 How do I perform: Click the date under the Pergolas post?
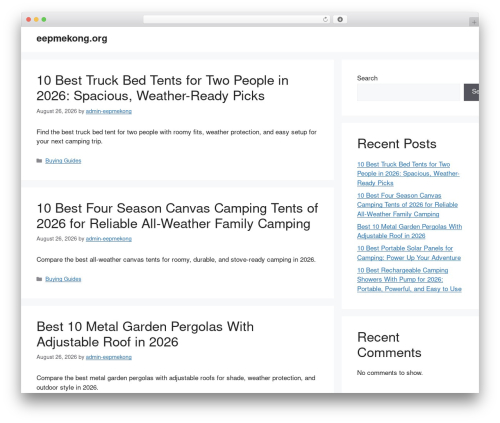click(56, 357)
